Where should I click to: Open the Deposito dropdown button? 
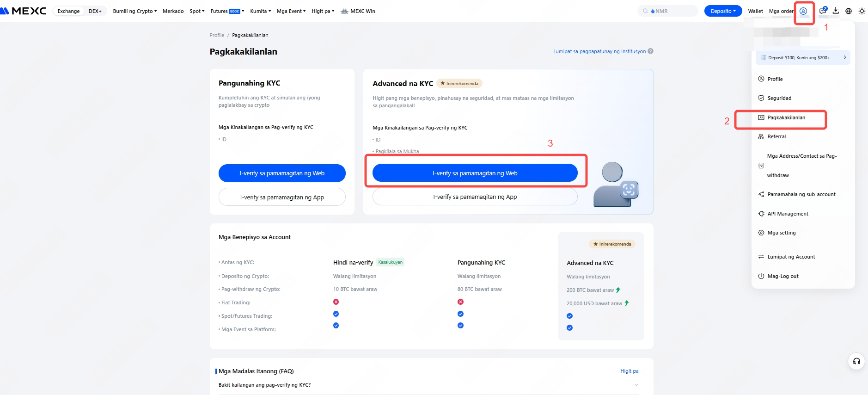(x=723, y=11)
